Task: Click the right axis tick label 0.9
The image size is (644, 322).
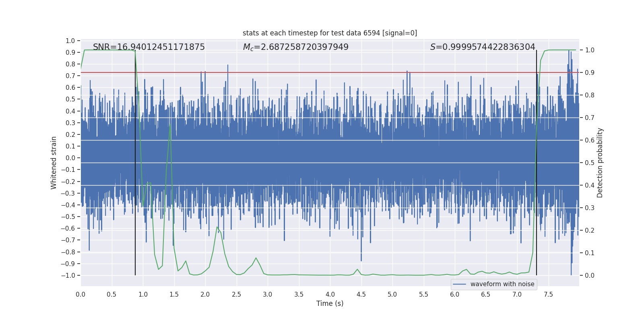Action: coord(590,73)
